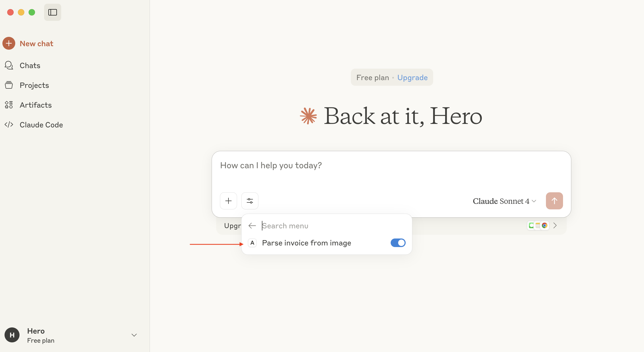Viewport: 644px width, 352px height.
Task: Click the Upgrade link
Action: tap(412, 77)
